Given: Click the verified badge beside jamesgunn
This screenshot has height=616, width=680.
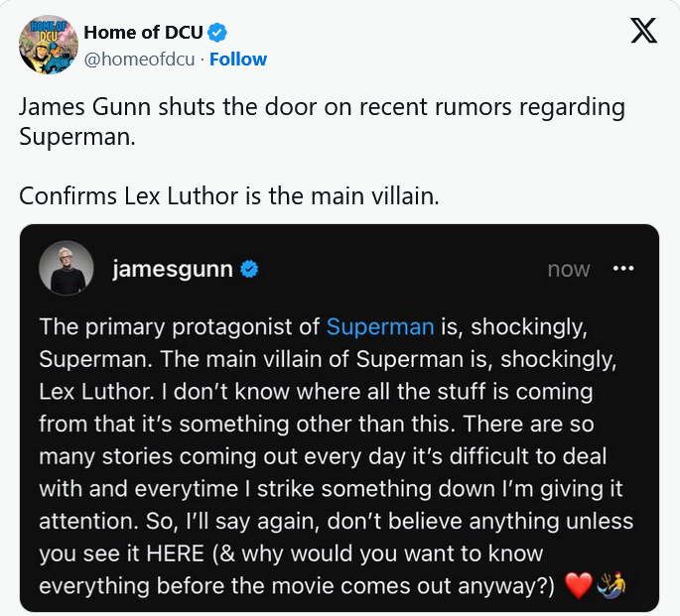Looking at the screenshot, I should tap(248, 269).
